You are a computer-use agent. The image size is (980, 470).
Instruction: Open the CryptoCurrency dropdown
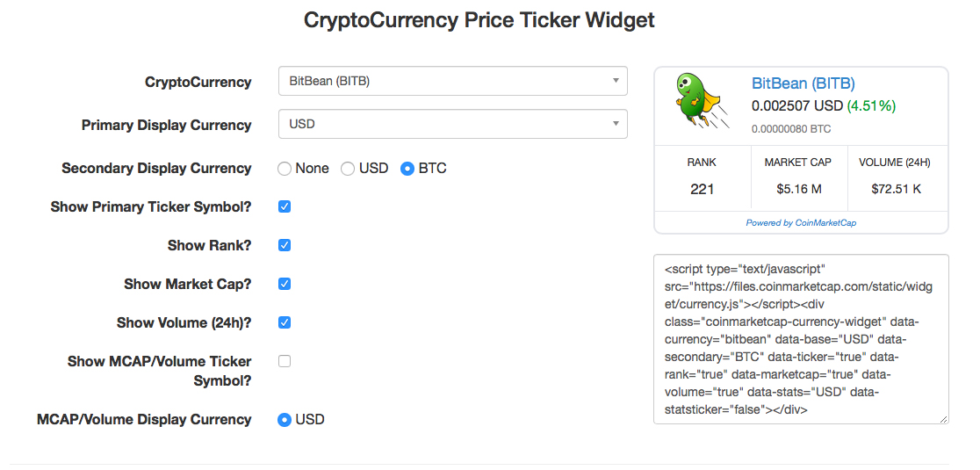(x=452, y=81)
